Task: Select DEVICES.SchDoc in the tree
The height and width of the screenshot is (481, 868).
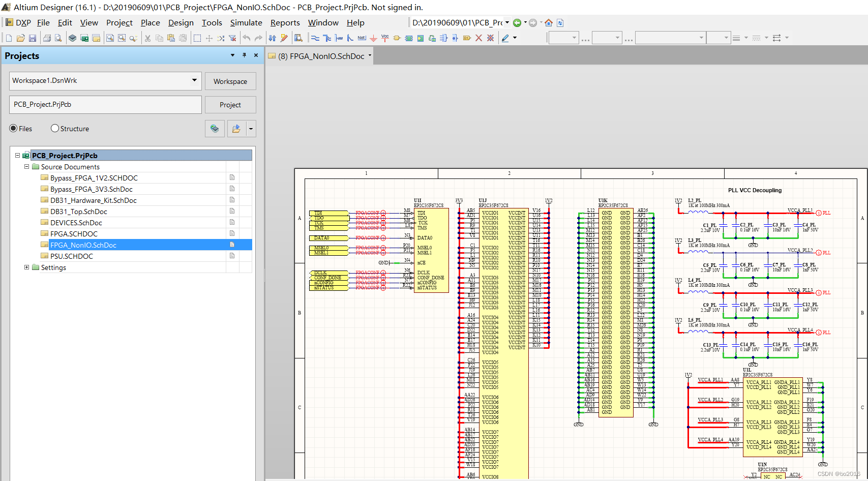Action: coord(76,223)
